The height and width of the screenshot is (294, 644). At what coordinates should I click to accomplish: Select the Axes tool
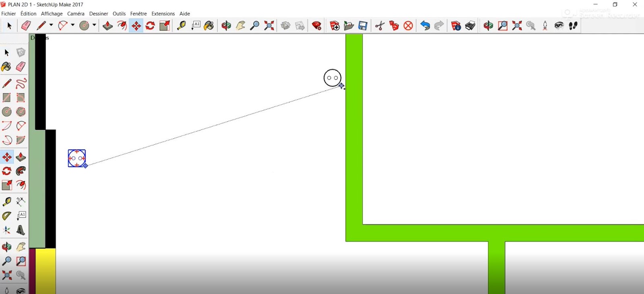pos(7,230)
